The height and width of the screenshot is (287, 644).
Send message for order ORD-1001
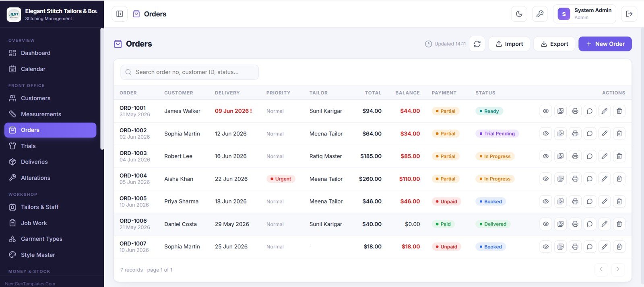coord(590,111)
